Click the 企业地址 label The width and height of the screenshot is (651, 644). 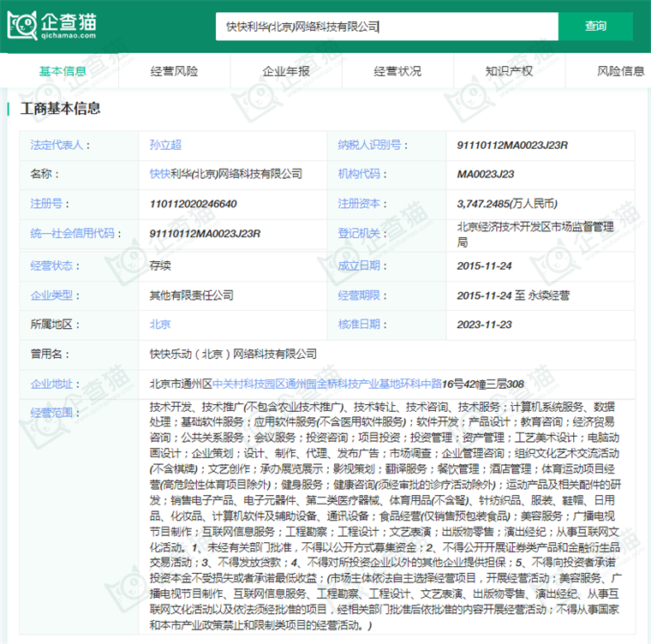point(51,384)
